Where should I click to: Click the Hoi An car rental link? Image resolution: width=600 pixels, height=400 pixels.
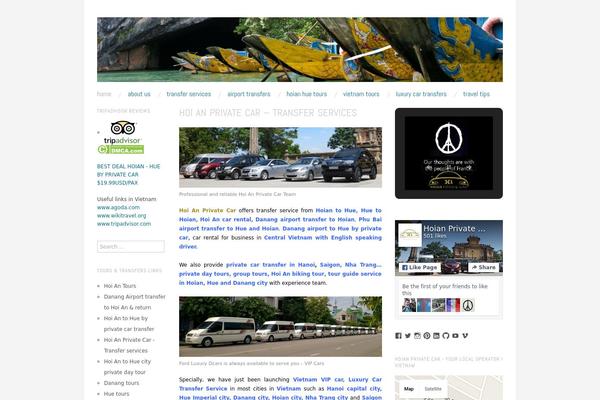pos(226,219)
